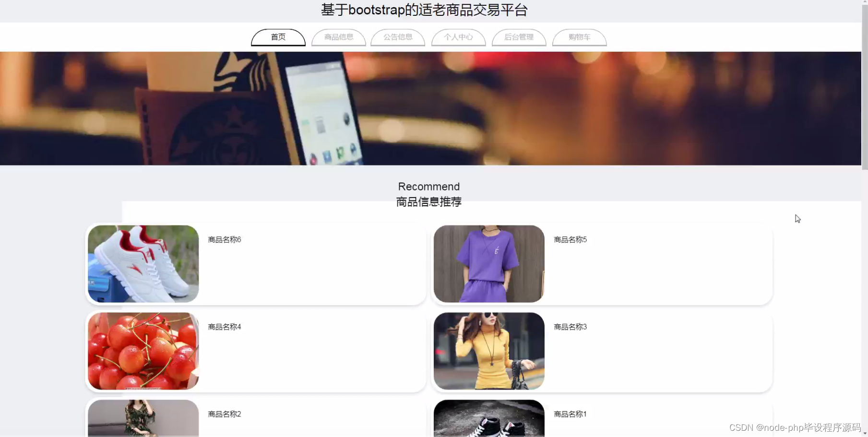The image size is (868, 437).
Task: Open the 公告信息 section
Action: tap(397, 36)
